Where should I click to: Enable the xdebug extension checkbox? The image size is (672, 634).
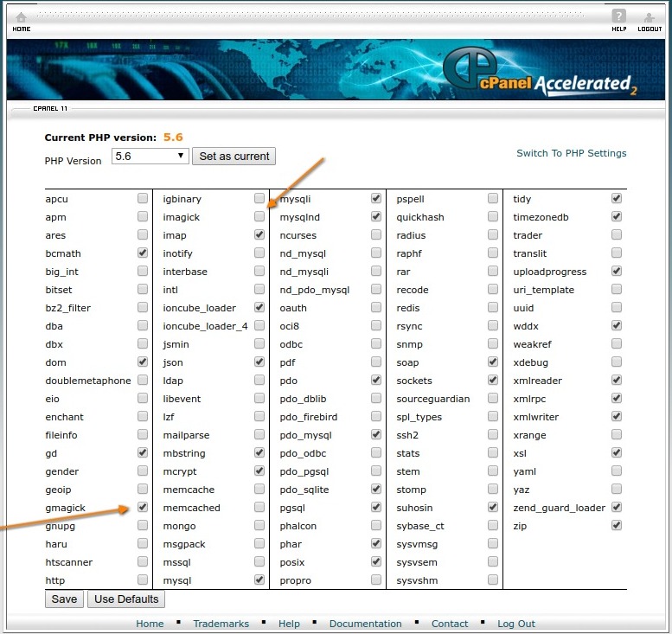pos(617,362)
